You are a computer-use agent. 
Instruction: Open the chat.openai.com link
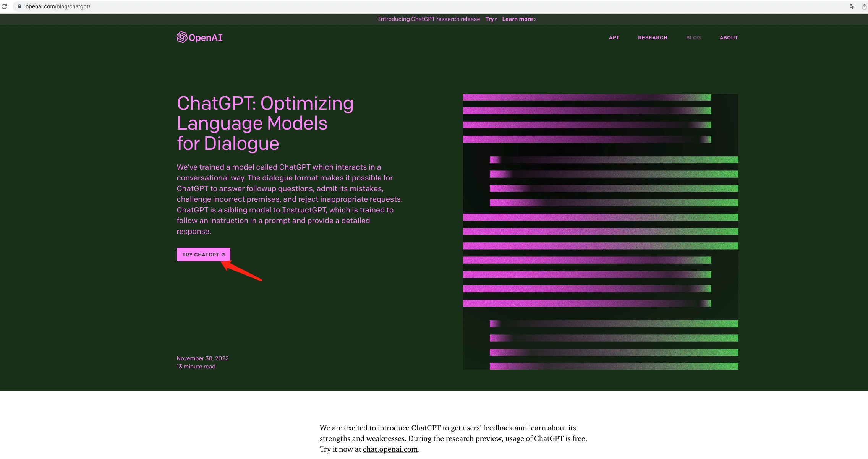tap(390, 449)
